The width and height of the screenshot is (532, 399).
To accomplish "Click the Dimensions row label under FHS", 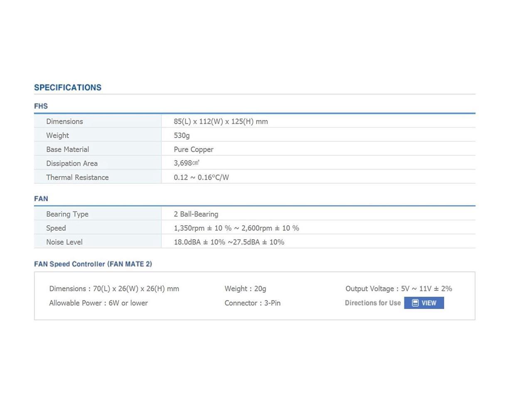I will click(x=64, y=121).
